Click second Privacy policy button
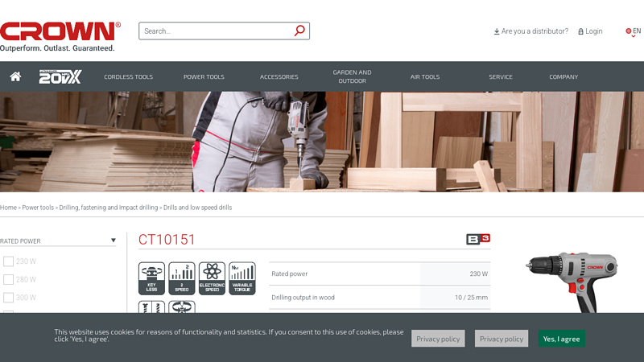The width and height of the screenshot is (644, 362). point(502,339)
